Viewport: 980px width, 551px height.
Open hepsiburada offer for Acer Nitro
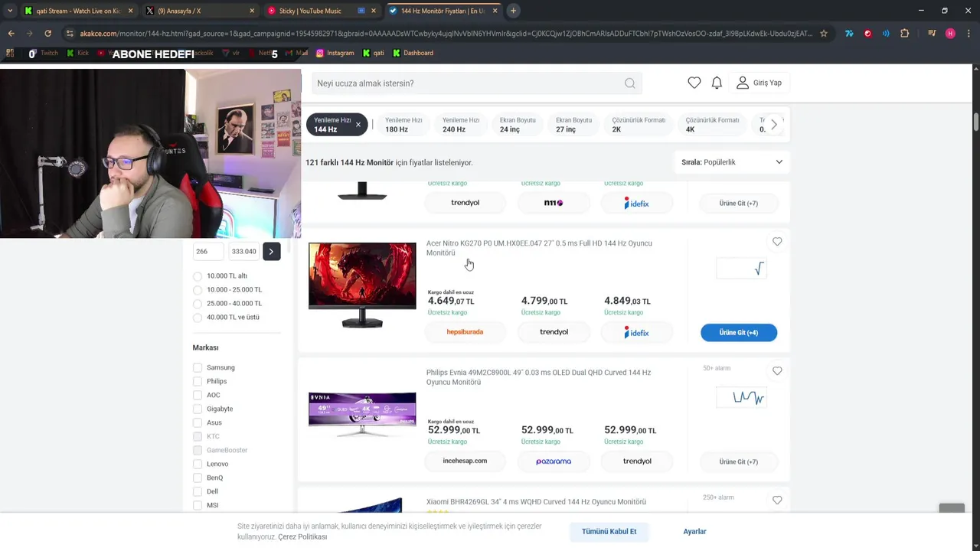click(x=465, y=332)
